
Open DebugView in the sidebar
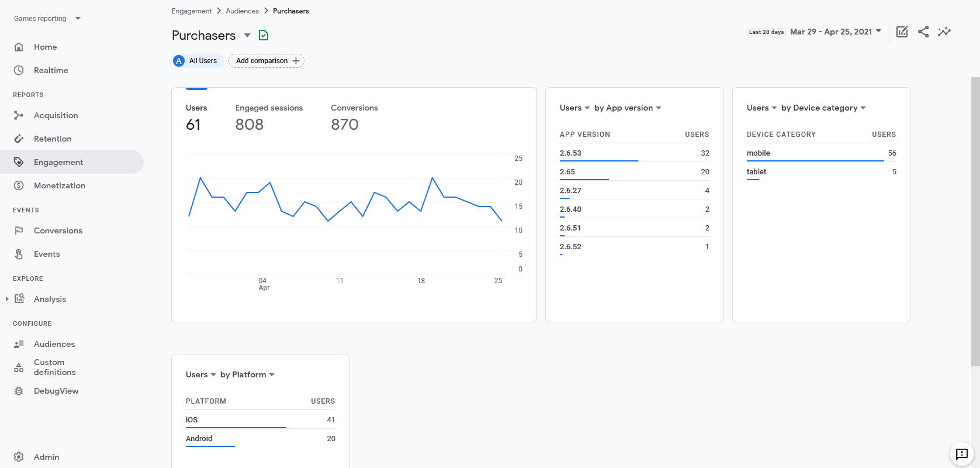(x=56, y=391)
